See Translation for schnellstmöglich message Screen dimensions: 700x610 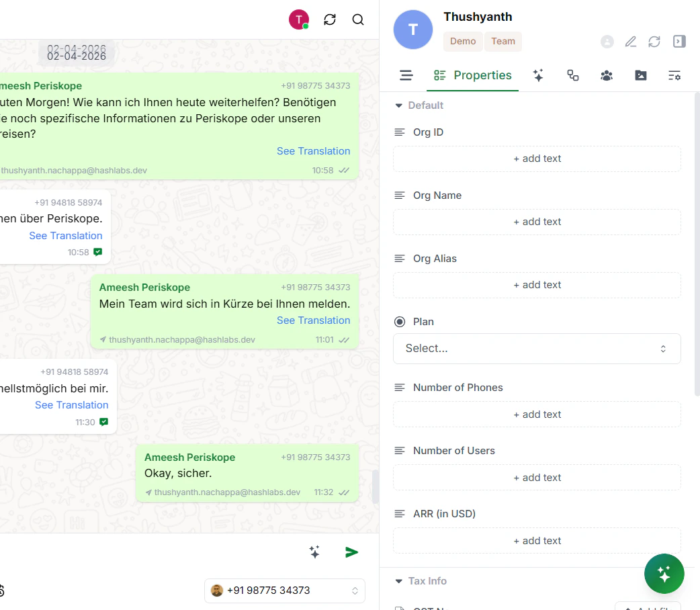pyautogui.click(x=71, y=405)
